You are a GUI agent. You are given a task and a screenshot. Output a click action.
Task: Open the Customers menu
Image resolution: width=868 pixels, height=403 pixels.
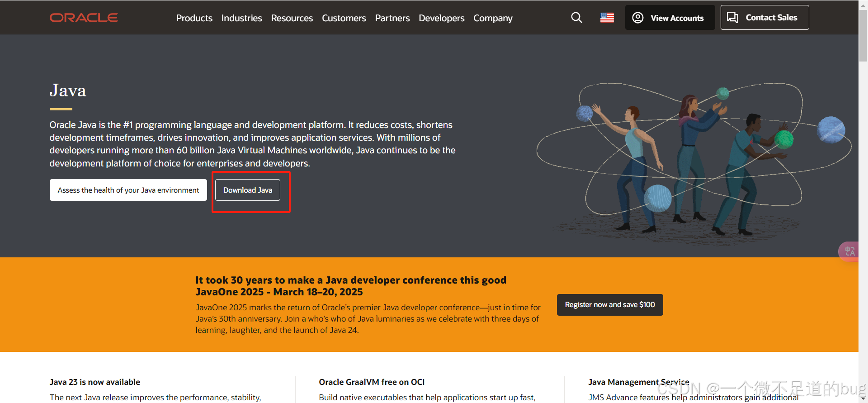344,18
